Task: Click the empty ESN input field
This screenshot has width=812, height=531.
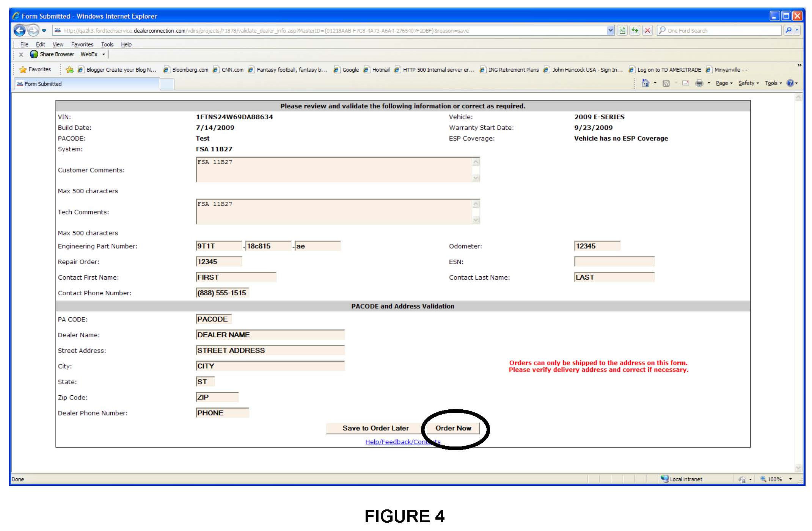Action: [x=614, y=262]
